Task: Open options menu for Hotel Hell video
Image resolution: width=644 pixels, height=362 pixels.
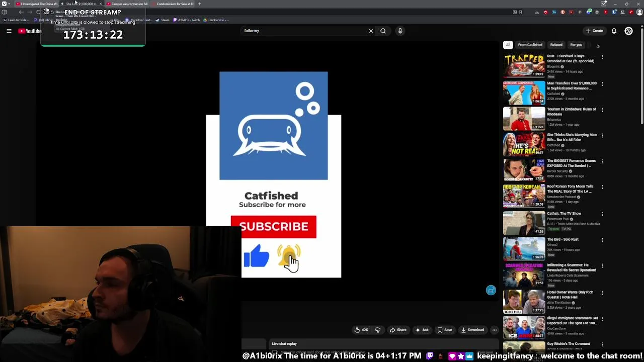Action: pyautogui.click(x=602, y=293)
